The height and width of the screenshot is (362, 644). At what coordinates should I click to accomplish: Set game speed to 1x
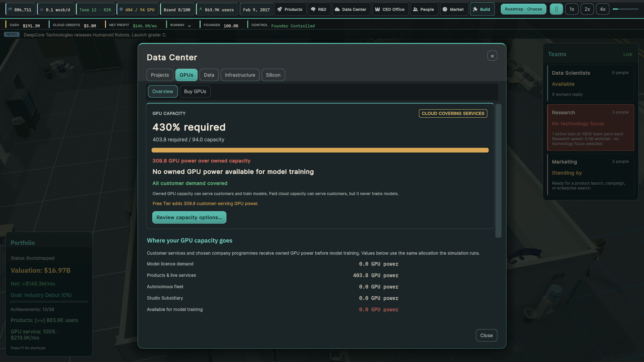point(572,9)
